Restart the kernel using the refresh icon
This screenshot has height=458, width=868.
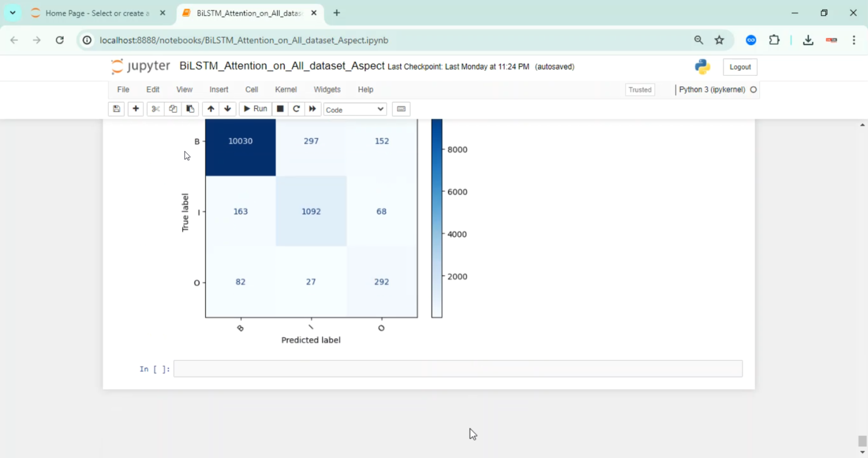click(x=296, y=109)
